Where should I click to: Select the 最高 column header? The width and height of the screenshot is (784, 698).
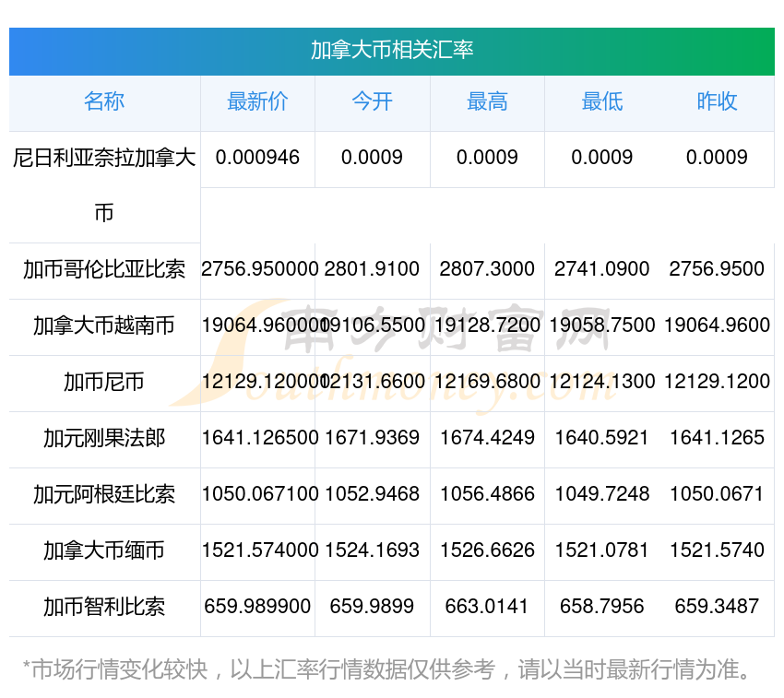(x=487, y=102)
